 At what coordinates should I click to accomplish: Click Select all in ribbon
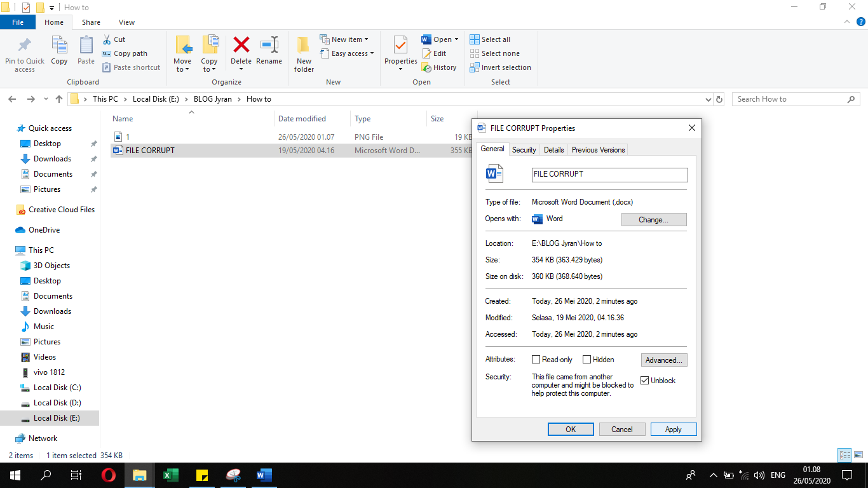490,39
